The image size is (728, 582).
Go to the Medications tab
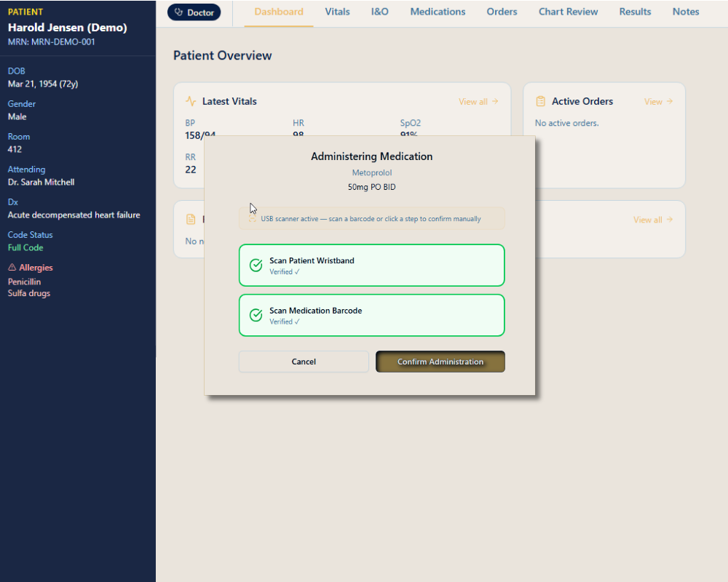(438, 12)
